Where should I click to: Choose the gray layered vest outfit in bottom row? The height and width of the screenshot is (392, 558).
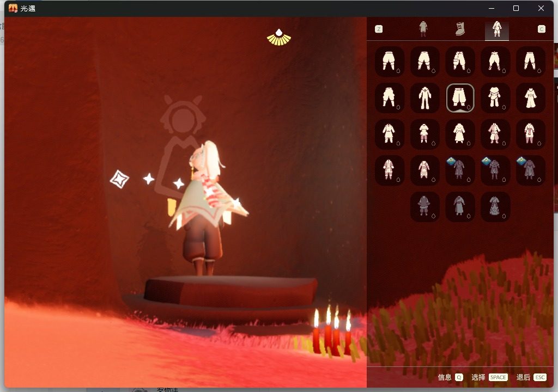pos(424,207)
